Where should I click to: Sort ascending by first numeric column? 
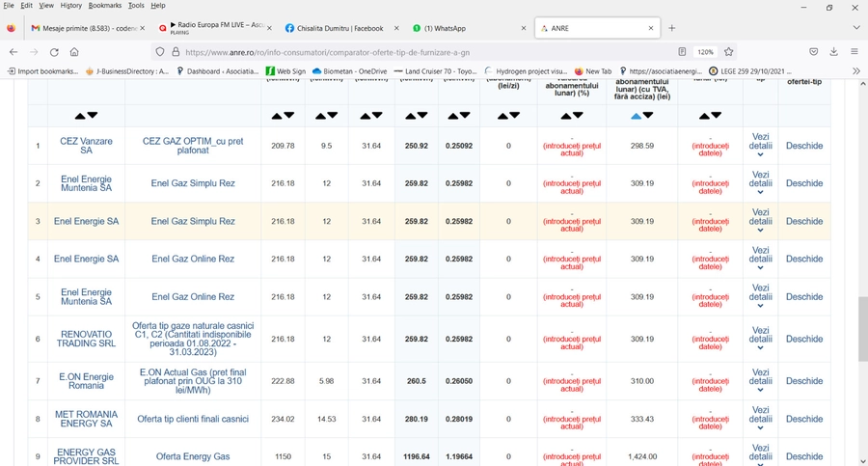point(276,116)
